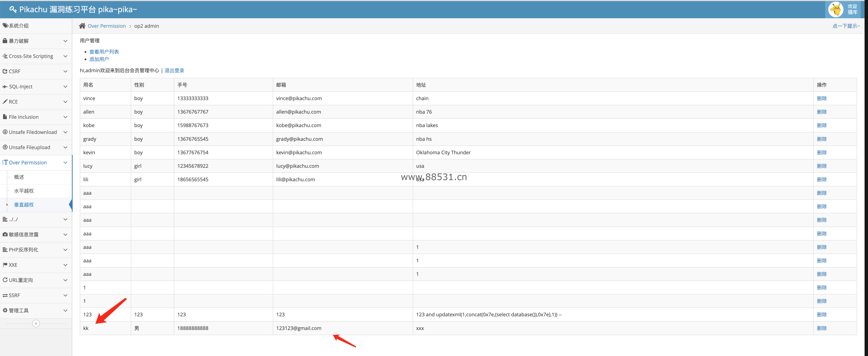
Task: Open the Unsafe Filedownload menu
Action: (x=36, y=132)
